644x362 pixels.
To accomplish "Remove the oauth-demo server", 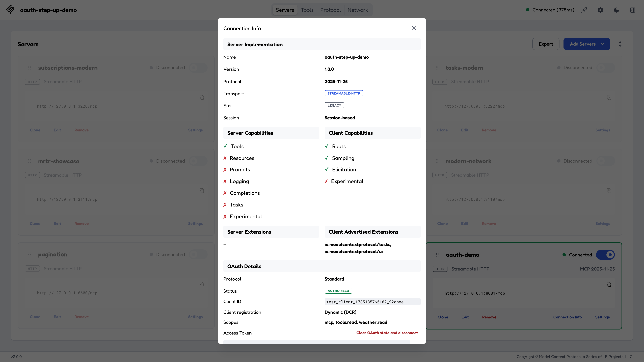I will tap(489, 317).
